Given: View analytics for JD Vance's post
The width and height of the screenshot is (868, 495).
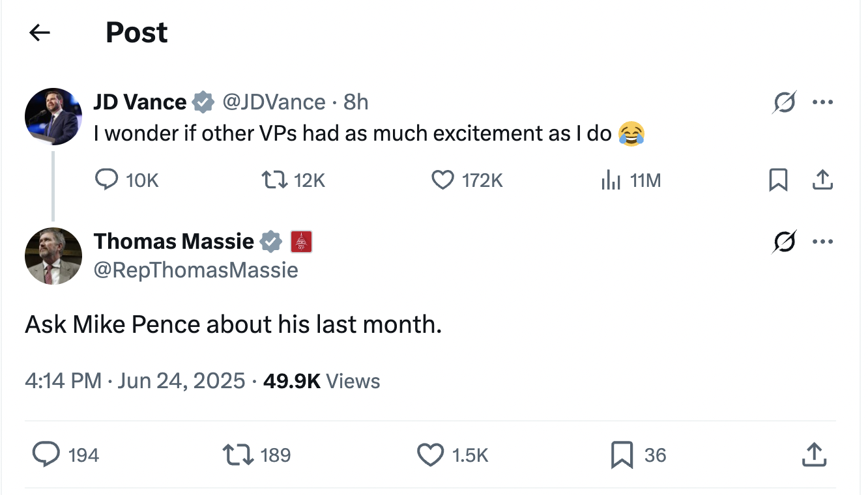Looking at the screenshot, I should [611, 180].
